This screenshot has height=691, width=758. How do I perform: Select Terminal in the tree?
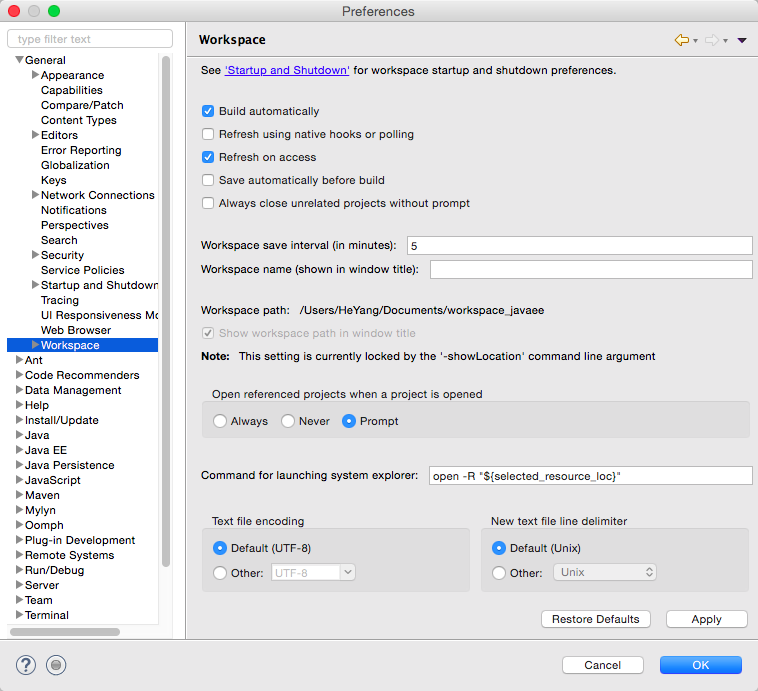point(47,615)
